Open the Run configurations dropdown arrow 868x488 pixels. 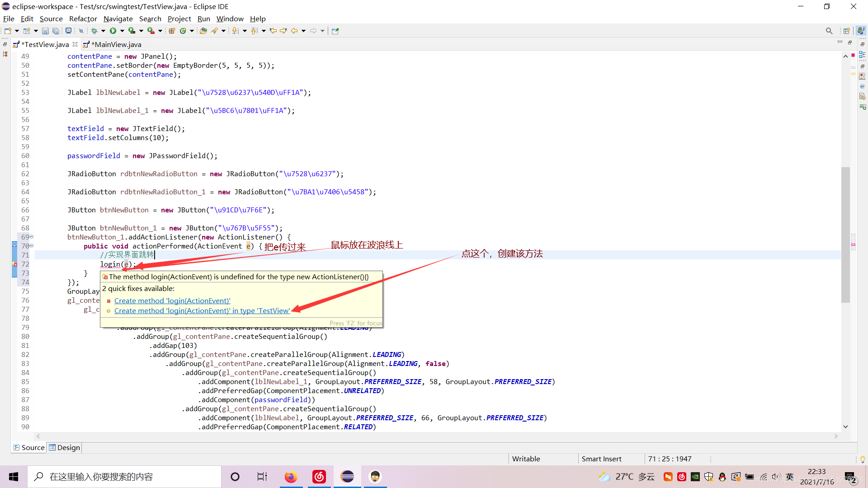[121, 30]
